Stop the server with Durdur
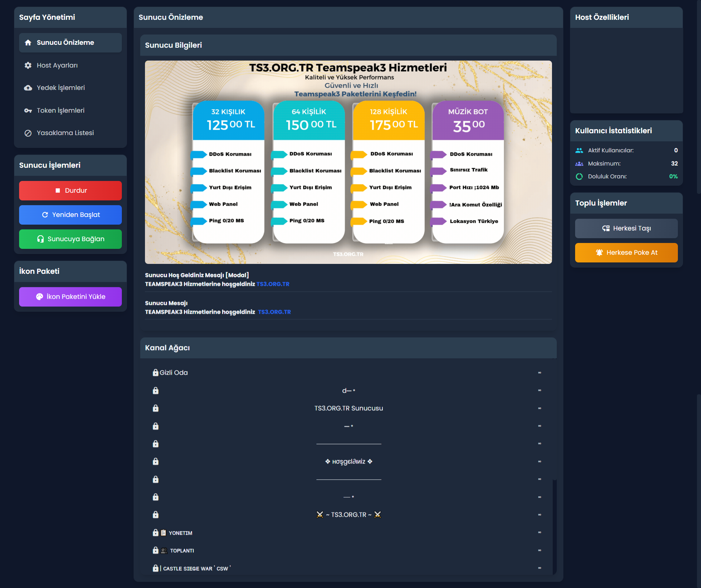Viewport: 701px width, 588px height. [x=70, y=190]
